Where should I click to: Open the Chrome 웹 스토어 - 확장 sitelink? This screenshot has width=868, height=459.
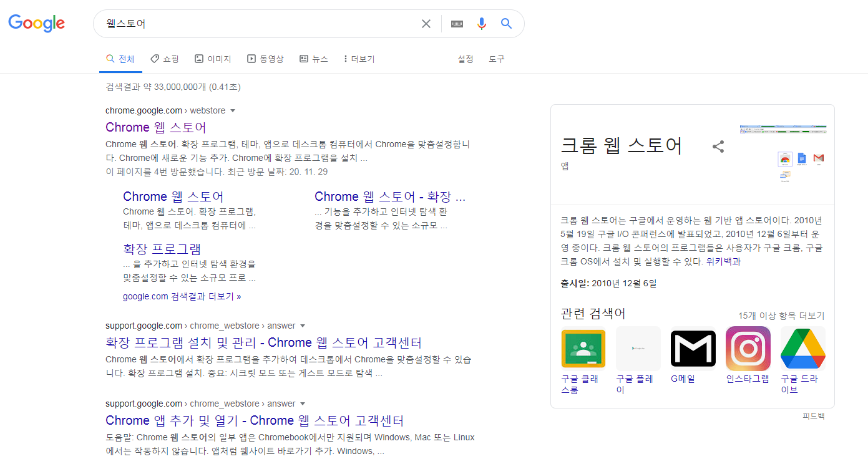click(x=390, y=196)
